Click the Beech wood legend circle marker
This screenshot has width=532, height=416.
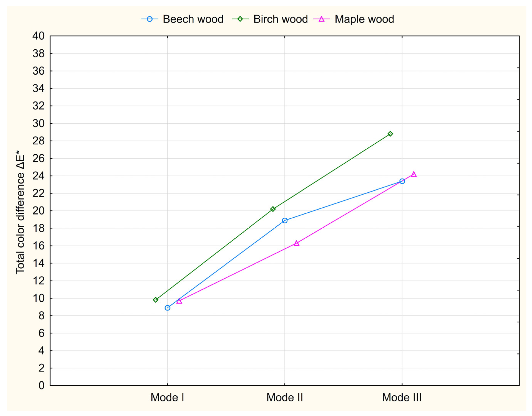150,19
